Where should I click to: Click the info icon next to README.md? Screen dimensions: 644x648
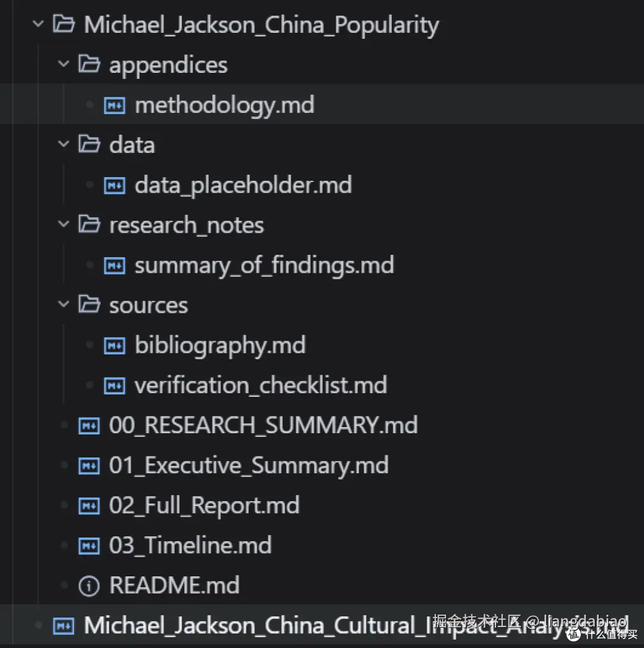[88, 585]
